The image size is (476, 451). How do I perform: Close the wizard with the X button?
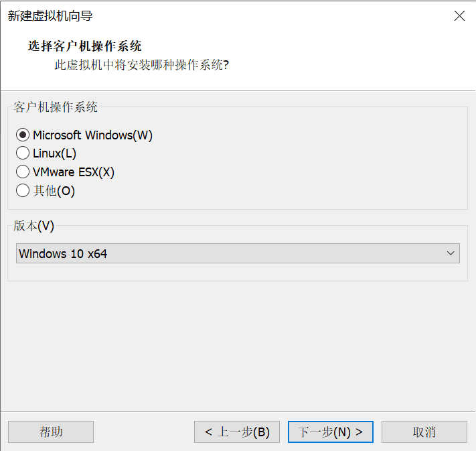click(x=459, y=16)
